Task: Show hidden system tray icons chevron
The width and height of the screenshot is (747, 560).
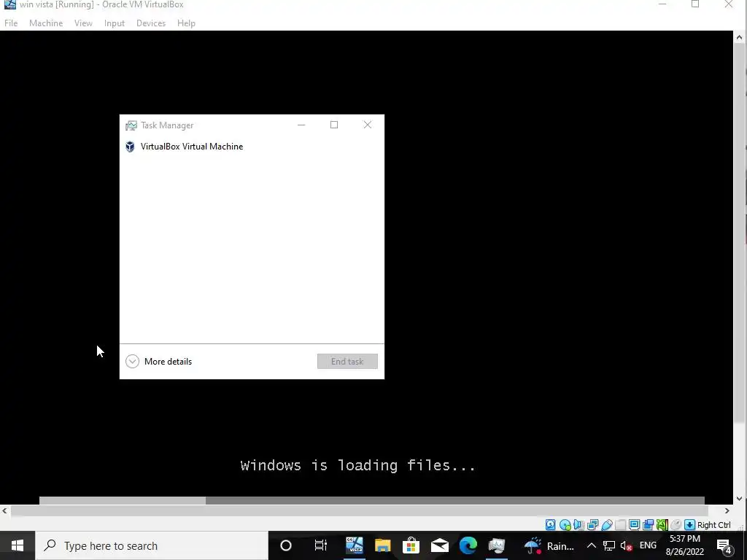Action: [x=591, y=545]
